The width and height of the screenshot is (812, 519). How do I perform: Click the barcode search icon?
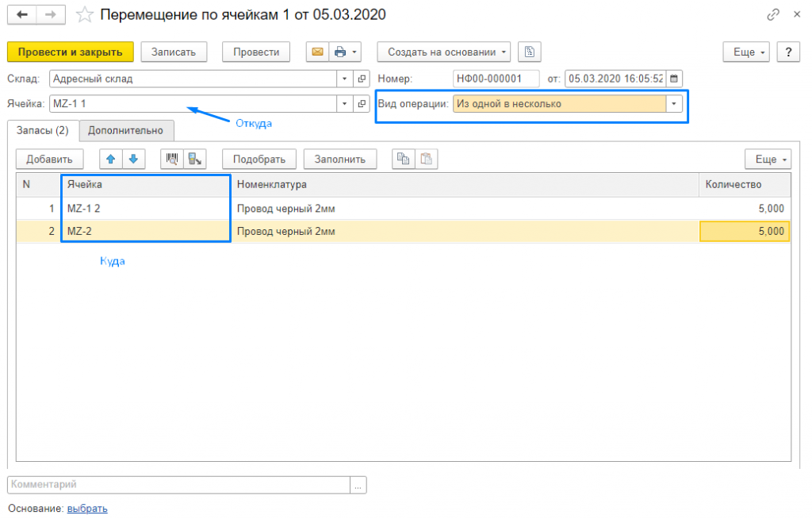point(172,160)
